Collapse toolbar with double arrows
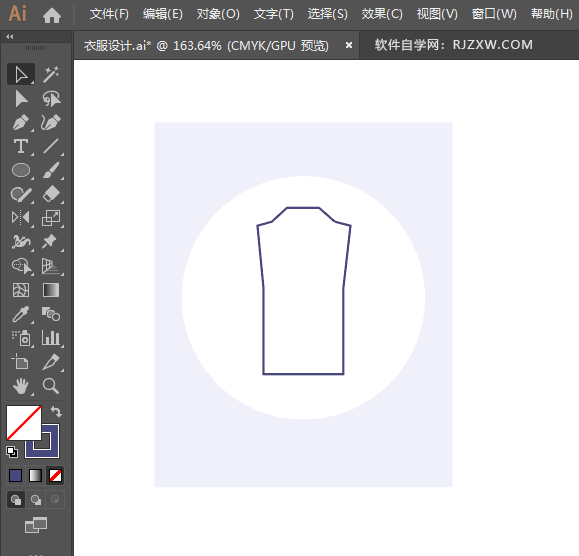The image size is (579, 556). click(x=10, y=37)
